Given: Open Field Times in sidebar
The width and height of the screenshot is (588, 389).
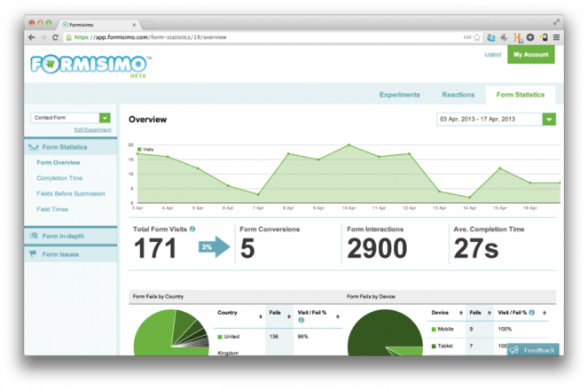Looking at the screenshot, I should [52, 209].
